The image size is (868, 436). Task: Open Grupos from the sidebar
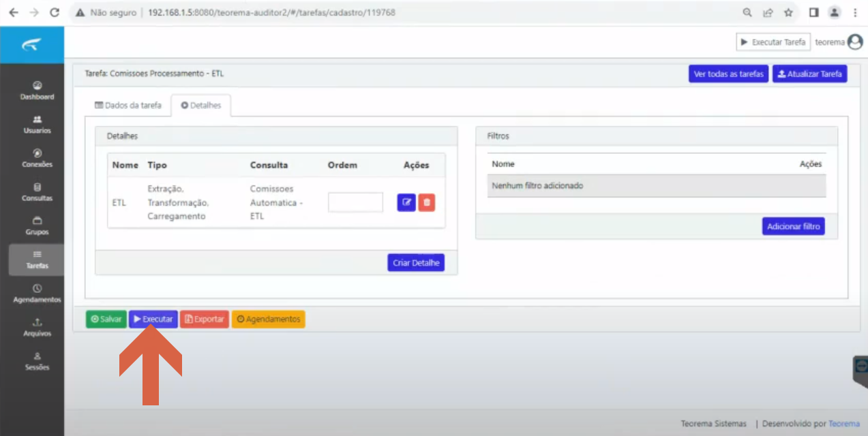tap(37, 226)
